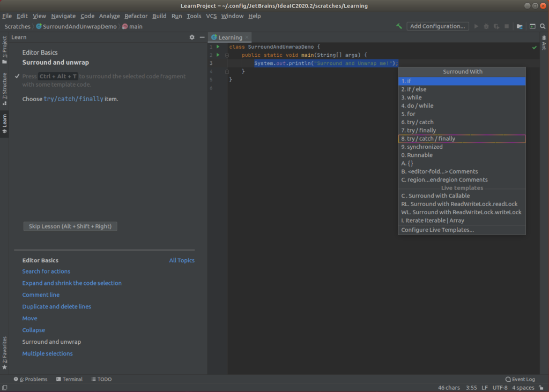
Task: Click the settings gear in Learn panel
Action: pyautogui.click(x=191, y=37)
